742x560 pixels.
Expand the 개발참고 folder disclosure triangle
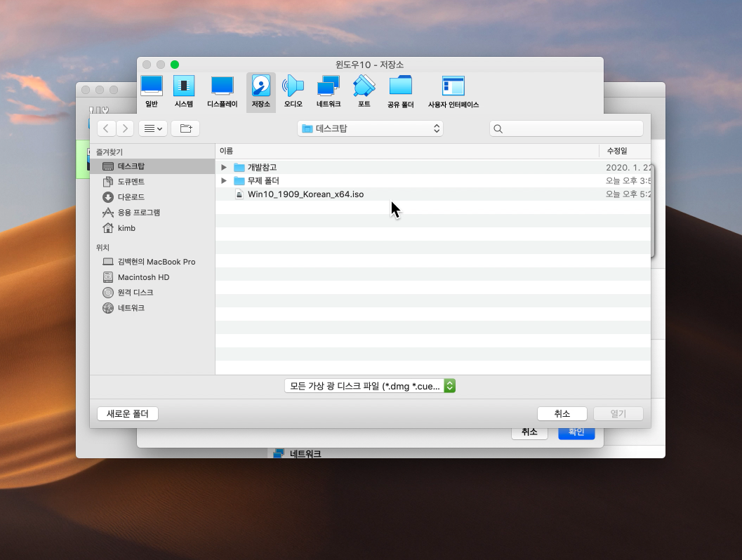click(224, 168)
